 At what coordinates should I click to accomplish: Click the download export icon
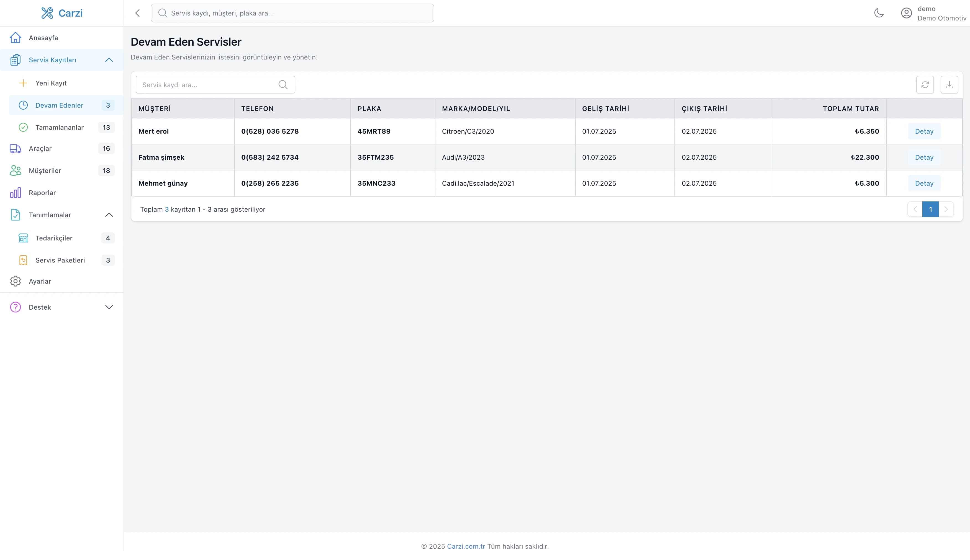(x=949, y=85)
